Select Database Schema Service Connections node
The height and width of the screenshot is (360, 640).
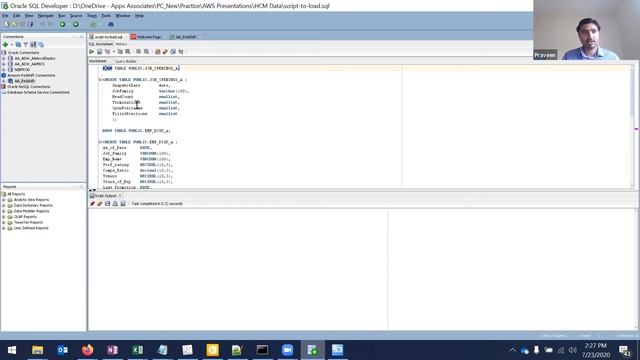(x=38, y=93)
